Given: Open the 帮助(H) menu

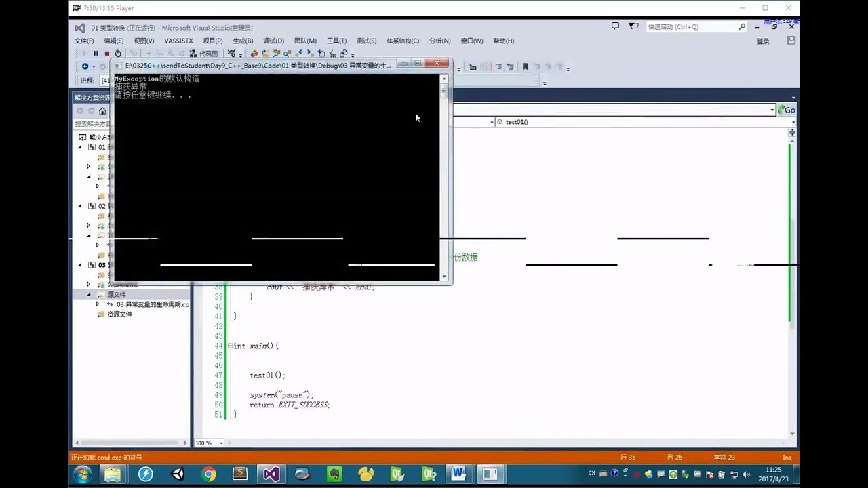Looking at the screenshot, I should click(x=503, y=41).
